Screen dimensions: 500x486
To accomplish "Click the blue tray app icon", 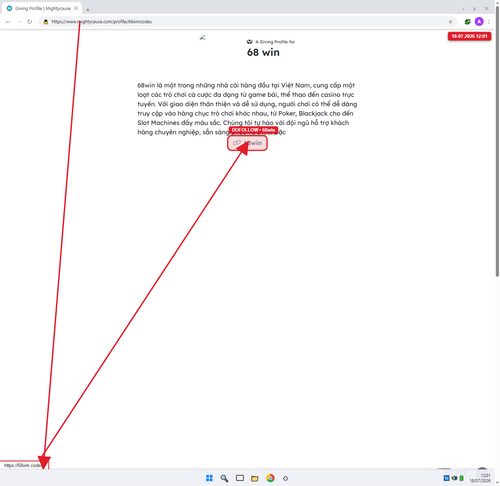I will 446,478.
